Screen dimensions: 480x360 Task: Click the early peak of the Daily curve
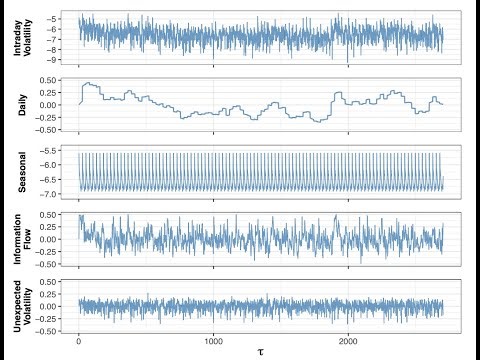(x=88, y=83)
